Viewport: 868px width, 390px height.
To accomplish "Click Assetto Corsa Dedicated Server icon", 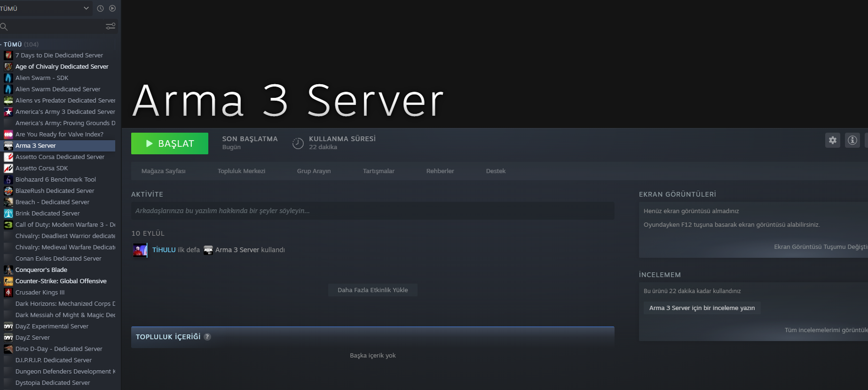I will pos(8,157).
